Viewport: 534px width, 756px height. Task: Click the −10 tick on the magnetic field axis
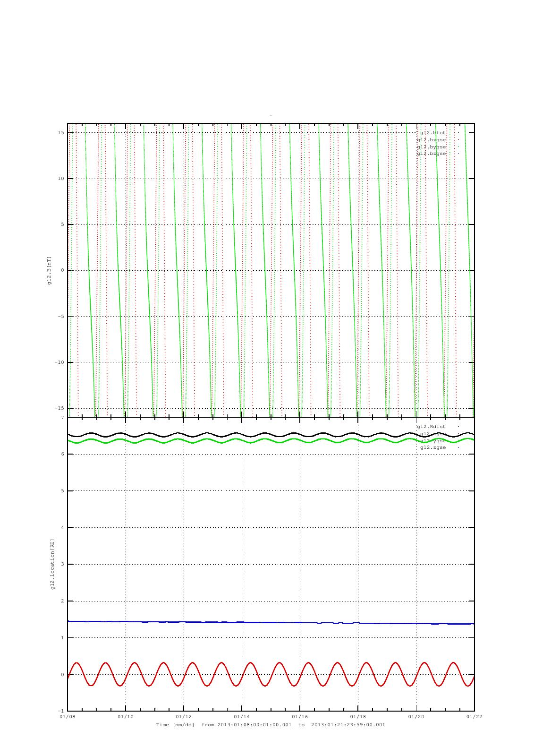(59, 362)
